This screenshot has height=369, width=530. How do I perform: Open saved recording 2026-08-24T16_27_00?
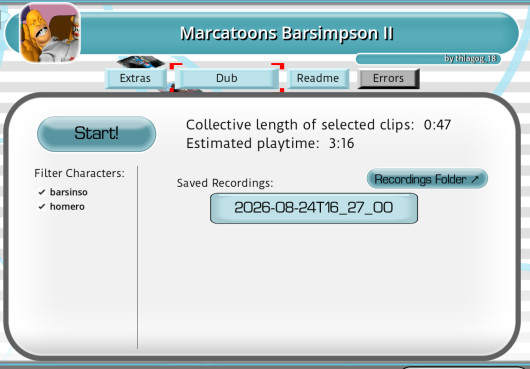pos(314,208)
